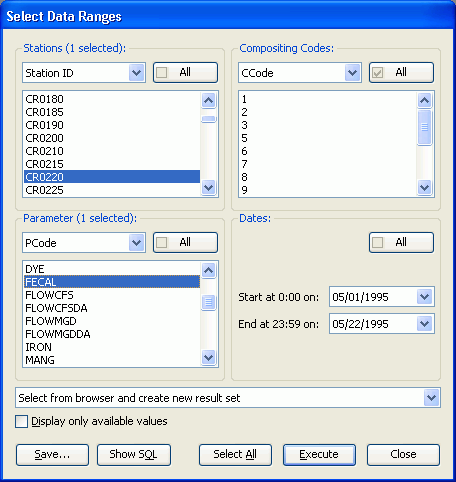The width and height of the screenshot is (456, 482).
Task: Expand the End date picker dropdown
Action: 425,323
